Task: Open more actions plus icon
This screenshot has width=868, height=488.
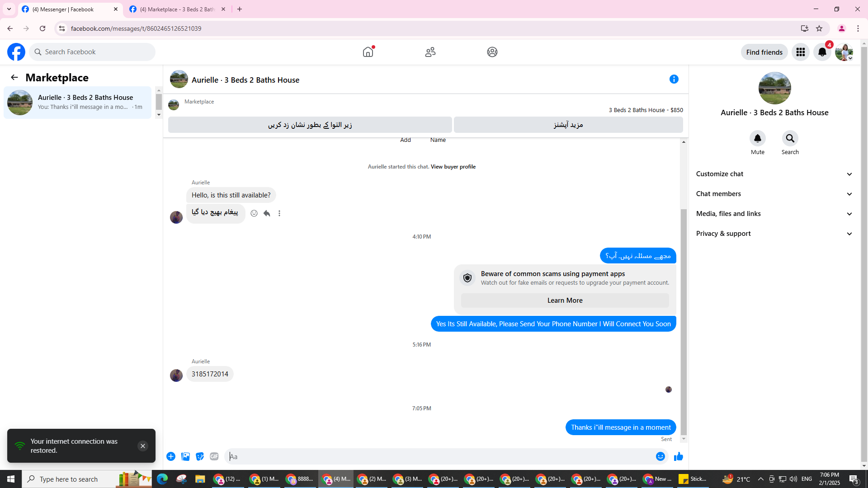Action: [x=171, y=457]
